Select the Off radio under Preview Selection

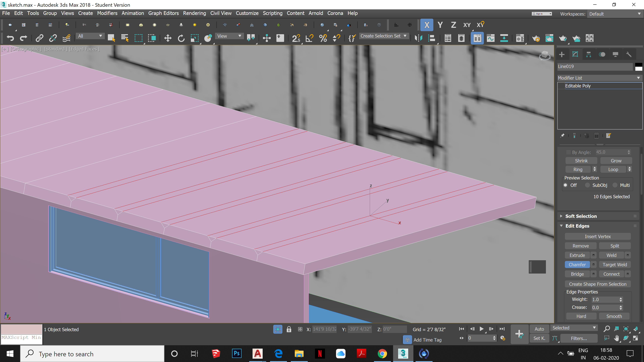tap(566, 185)
